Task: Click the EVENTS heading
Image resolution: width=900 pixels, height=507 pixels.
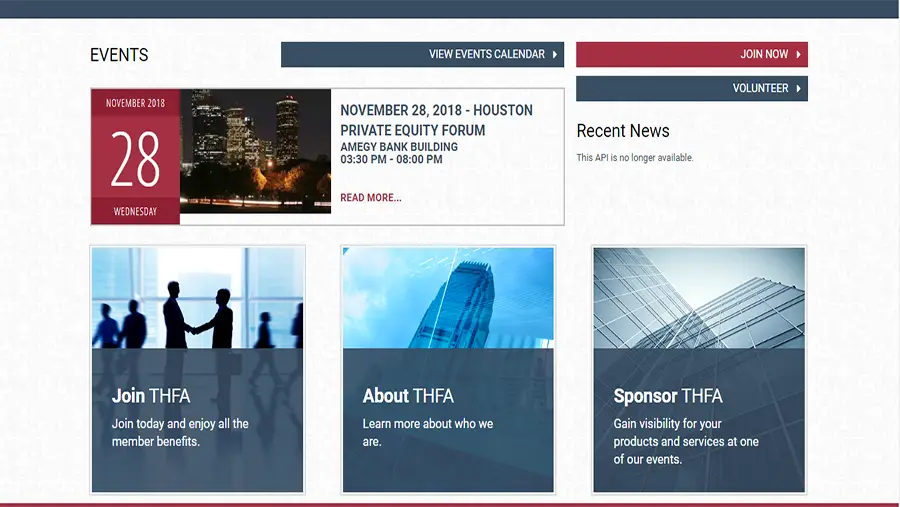Action: (119, 55)
